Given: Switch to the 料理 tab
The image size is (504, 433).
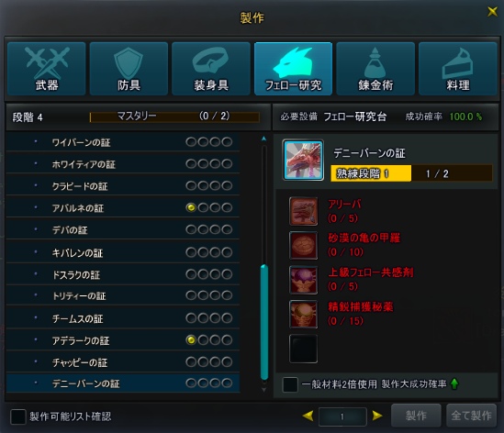Looking at the screenshot, I should point(458,69).
